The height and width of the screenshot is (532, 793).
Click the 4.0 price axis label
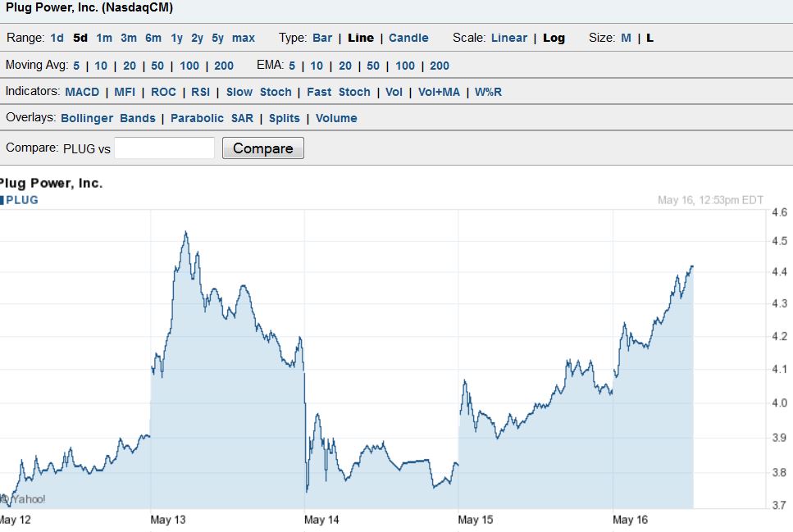coord(779,403)
